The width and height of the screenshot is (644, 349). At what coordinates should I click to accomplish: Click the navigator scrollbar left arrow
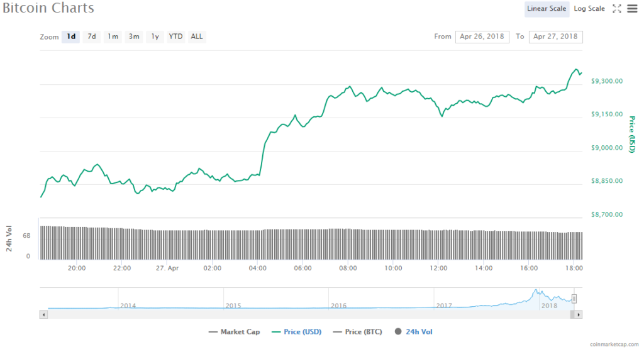click(x=43, y=313)
